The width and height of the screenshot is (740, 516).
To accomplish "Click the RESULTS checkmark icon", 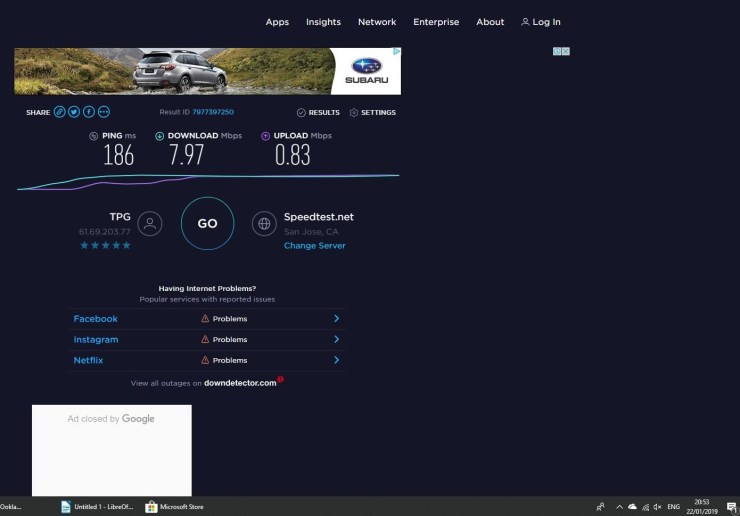I will pyautogui.click(x=301, y=112).
